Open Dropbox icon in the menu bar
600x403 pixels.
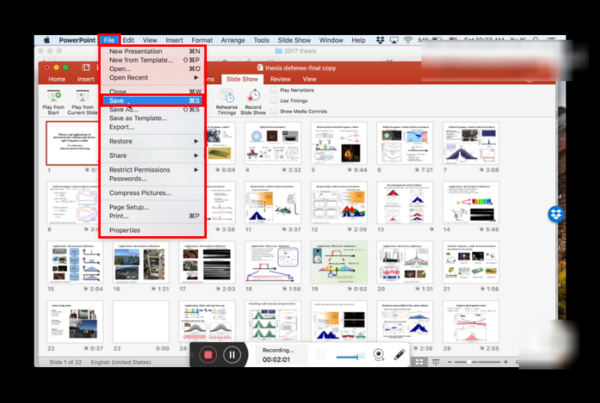(380, 40)
